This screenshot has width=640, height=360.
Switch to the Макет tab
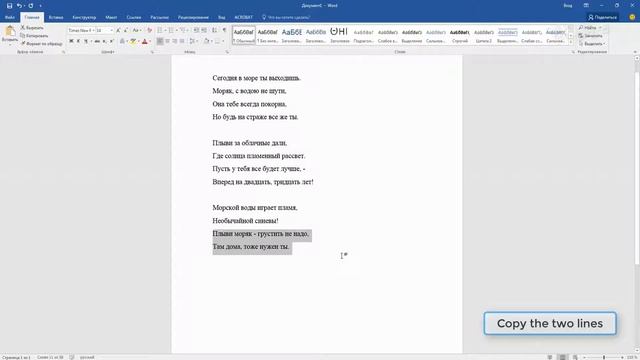click(x=111, y=17)
